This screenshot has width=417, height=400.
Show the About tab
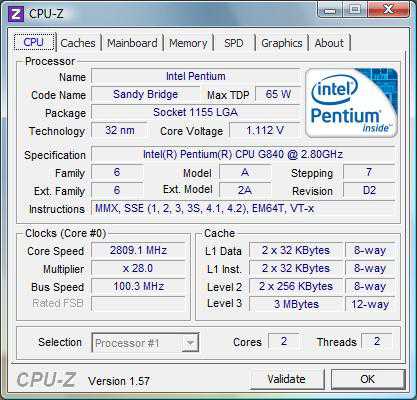pyautogui.click(x=329, y=43)
